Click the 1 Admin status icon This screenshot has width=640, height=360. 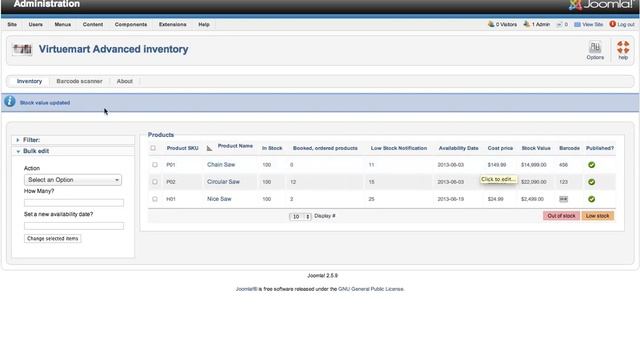(x=527, y=24)
